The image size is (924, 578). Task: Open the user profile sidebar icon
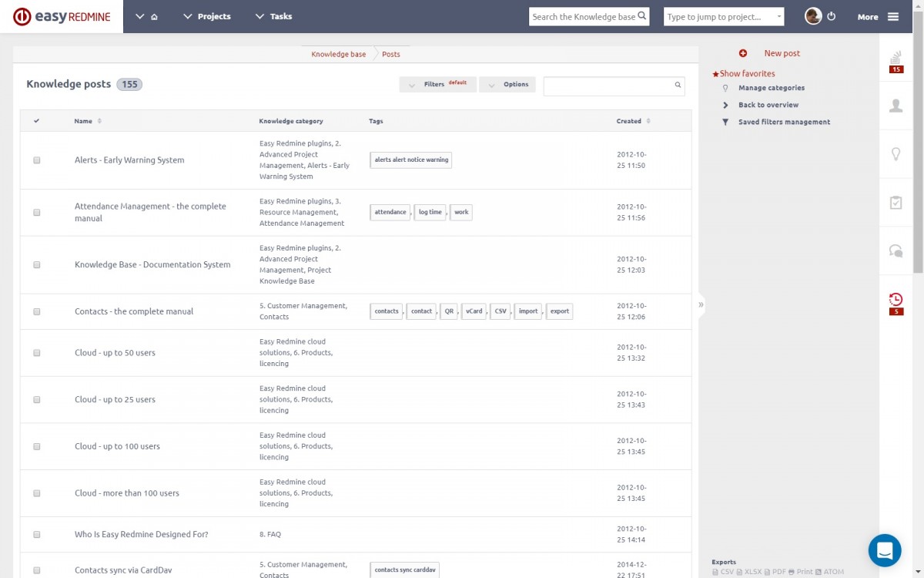(896, 106)
